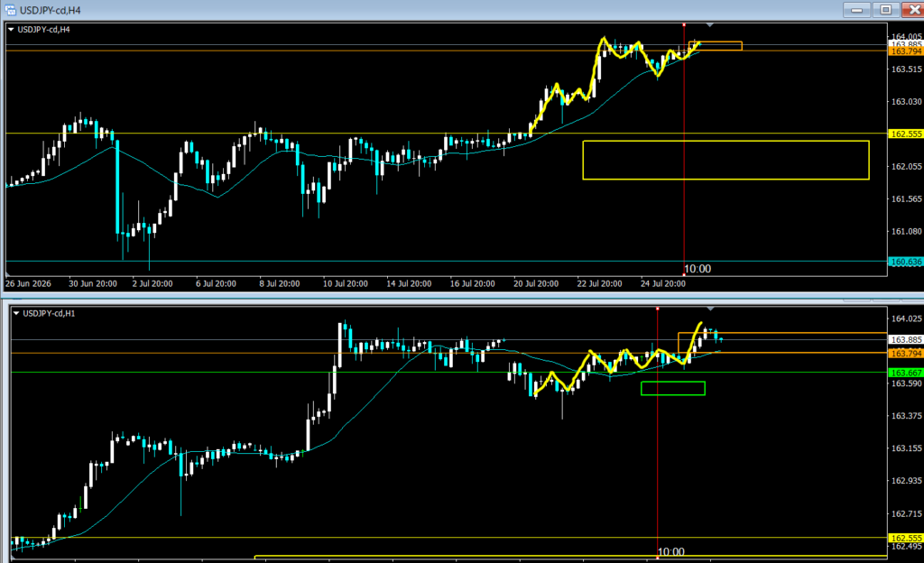Select the orange 163.794 price label on H1
924x563 pixels.
tap(906, 354)
